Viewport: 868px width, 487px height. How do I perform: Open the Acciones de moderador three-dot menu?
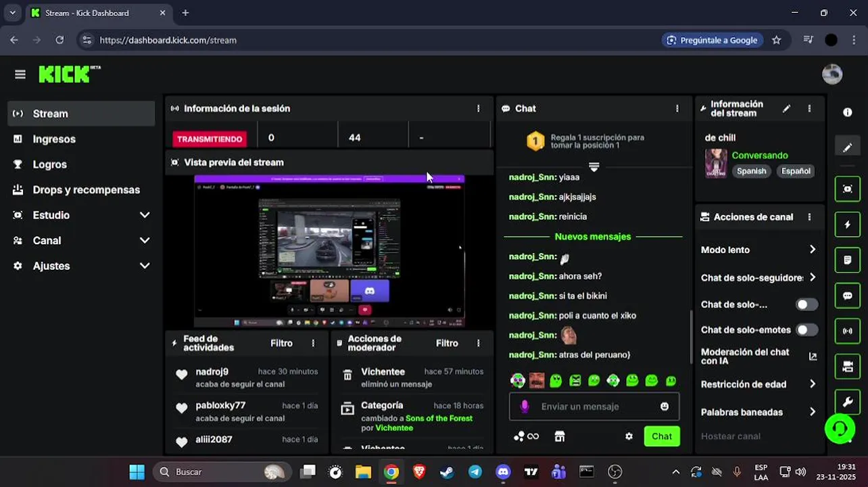point(478,343)
